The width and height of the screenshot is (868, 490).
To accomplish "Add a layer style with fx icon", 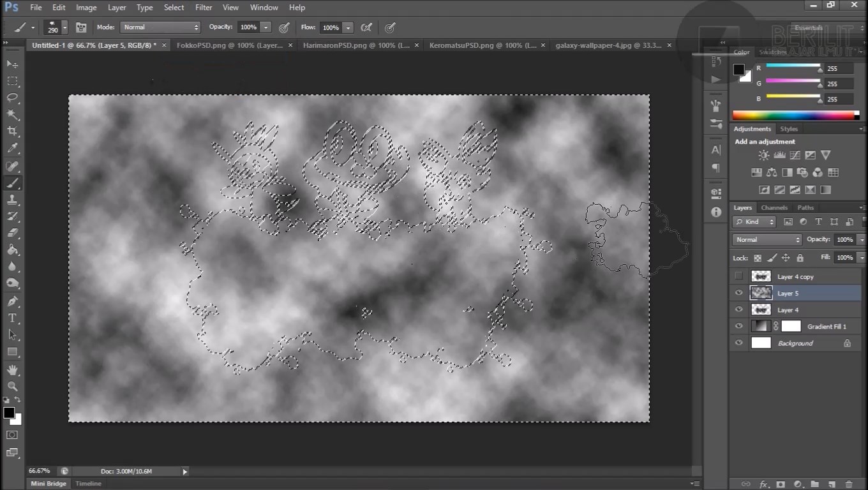I will tap(763, 484).
